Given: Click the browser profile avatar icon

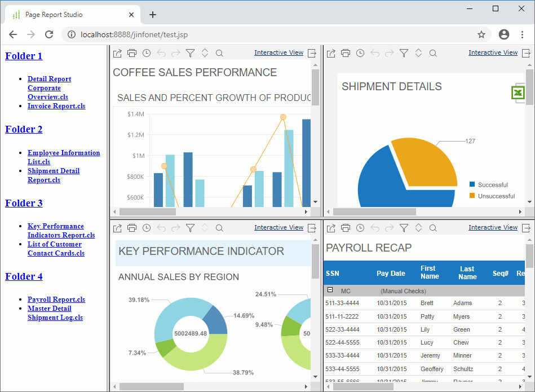Looking at the screenshot, I should click(x=504, y=34).
